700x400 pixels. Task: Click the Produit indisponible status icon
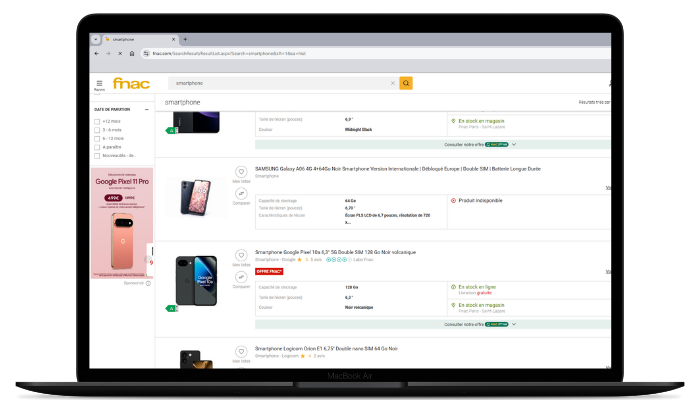point(453,200)
